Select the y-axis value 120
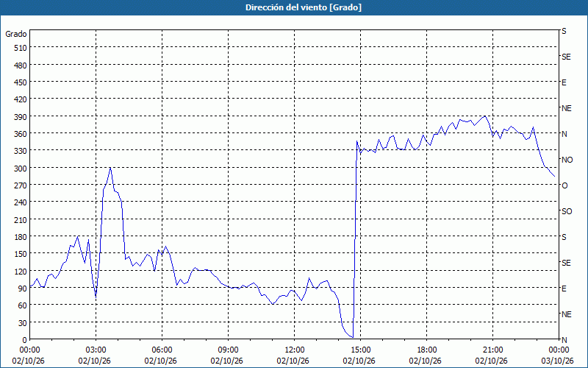The height and width of the screenshot is (368, 588). 21,271
